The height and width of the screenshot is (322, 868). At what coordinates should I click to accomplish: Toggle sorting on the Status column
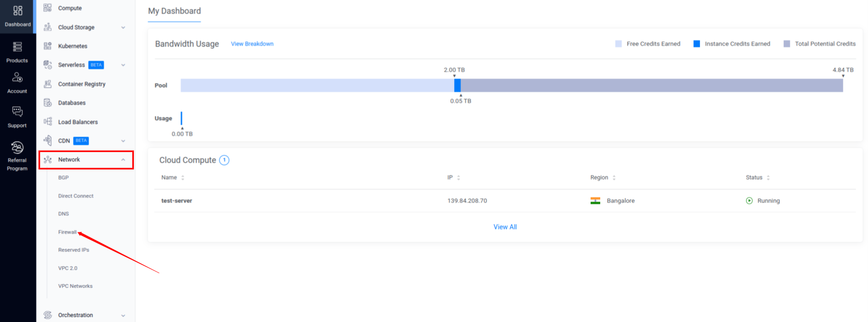point(768,177)
